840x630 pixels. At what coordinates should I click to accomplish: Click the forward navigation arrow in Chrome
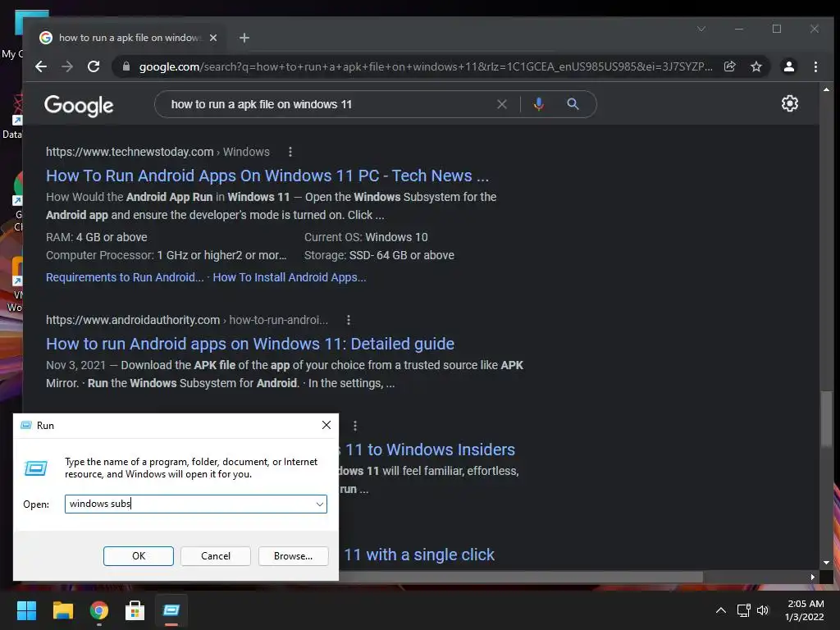[x=67, y=66]
